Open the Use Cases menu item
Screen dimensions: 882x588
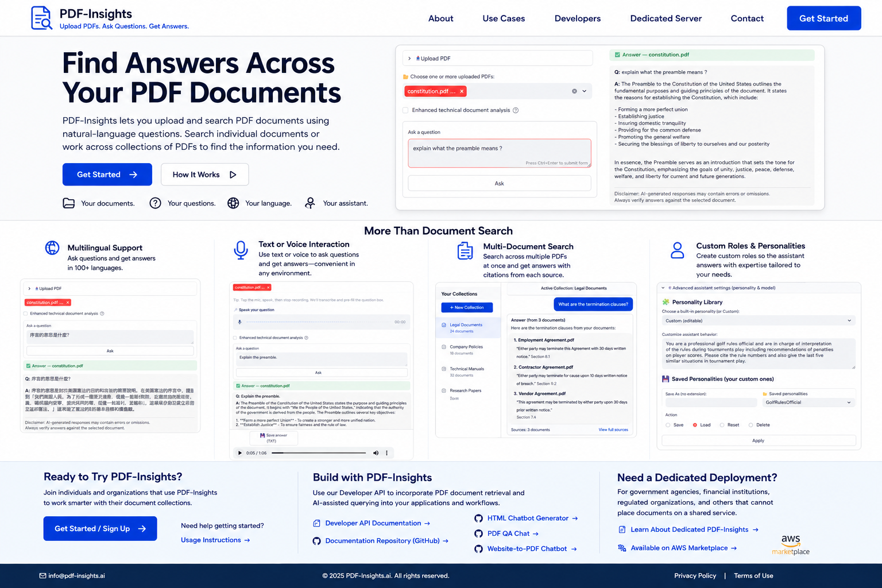pos(504,18)
